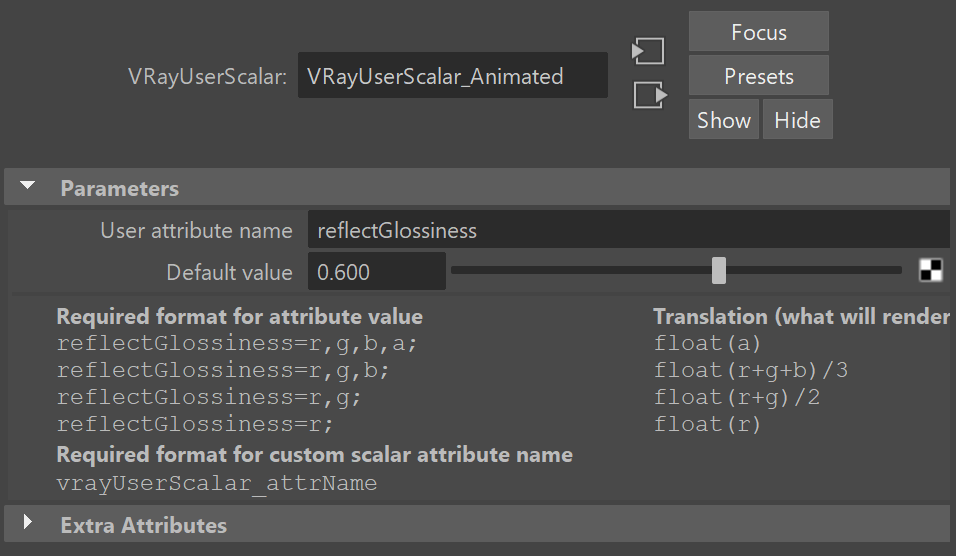Click the User attribute name field

click(629, 229)
